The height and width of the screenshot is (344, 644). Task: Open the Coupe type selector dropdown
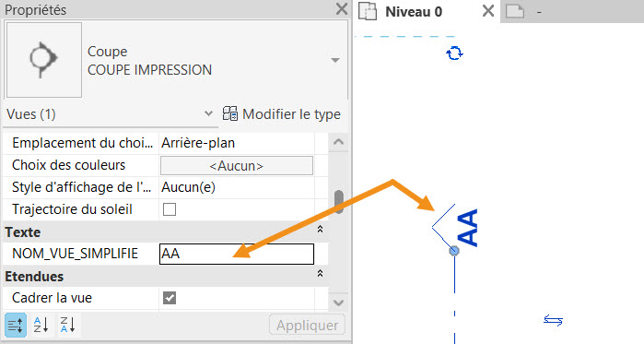click(x=335, y=61)
